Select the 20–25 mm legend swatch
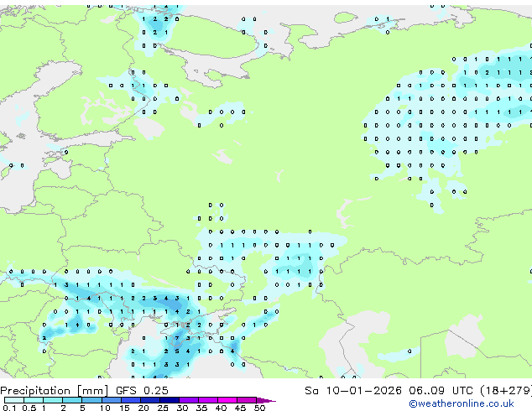Screen dimensions: 532x411 click(150, 400)
